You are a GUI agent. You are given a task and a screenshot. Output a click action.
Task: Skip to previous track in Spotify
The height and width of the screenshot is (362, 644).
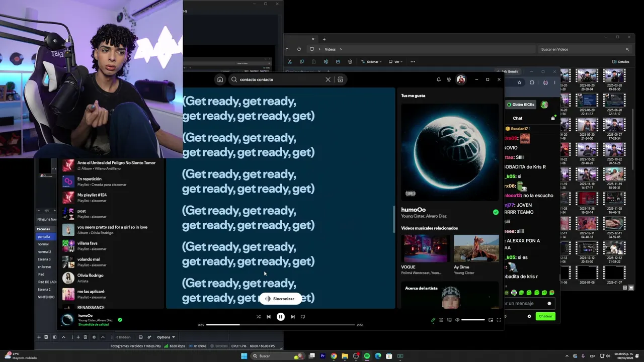(x=269, y=317)
